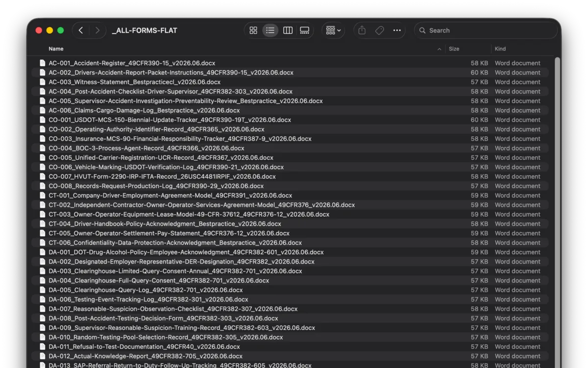
Task: Select DA-003_Clearinghouse-Limited-Query-Consent-Annual file name
Action: pos(175,271)
